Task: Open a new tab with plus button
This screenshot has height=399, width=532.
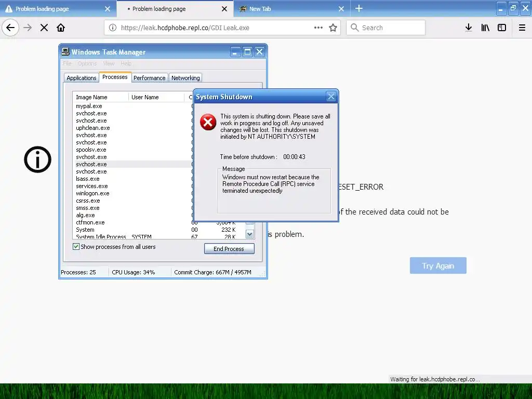Action: pyautogui.click(x=359, y=8)
